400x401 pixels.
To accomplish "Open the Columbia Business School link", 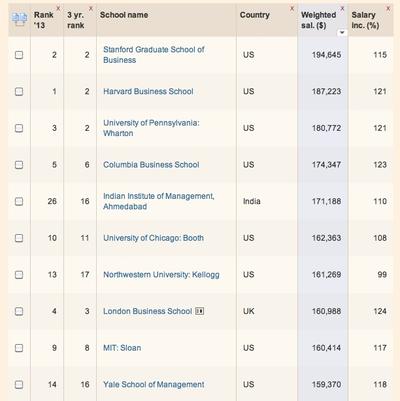I will point(151,165).
